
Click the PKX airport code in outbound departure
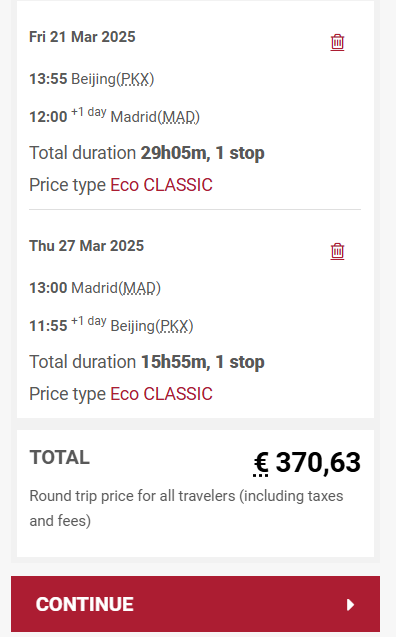click(x=135, y=79)
